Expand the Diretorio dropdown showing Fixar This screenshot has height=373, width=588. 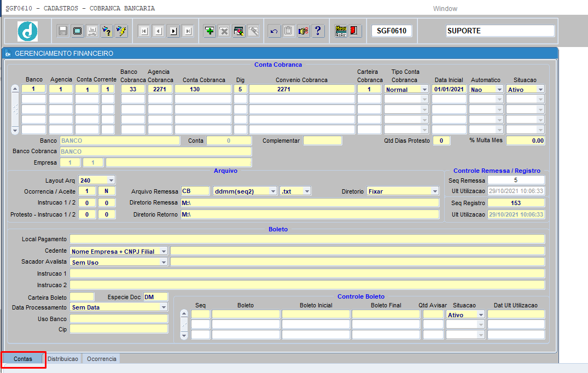click(x=435, y=191)
